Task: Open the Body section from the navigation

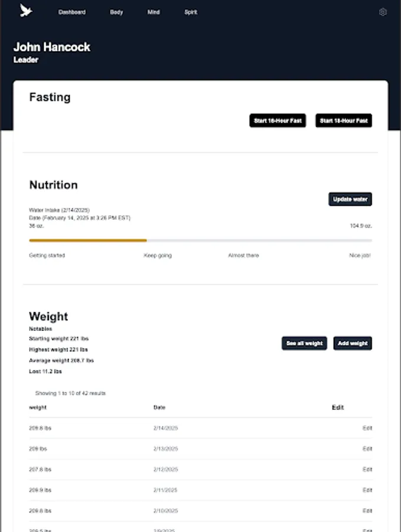Action: pyautogui.click(x=116, y=11)
